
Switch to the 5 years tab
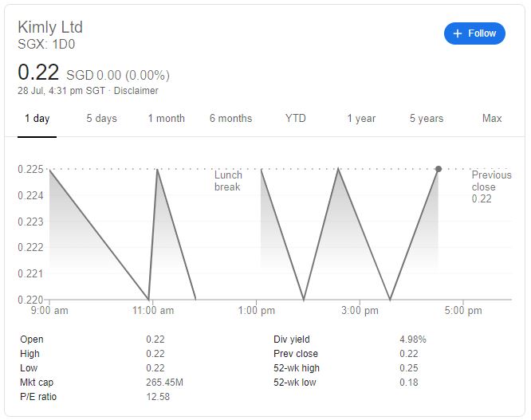pos(427,119)
